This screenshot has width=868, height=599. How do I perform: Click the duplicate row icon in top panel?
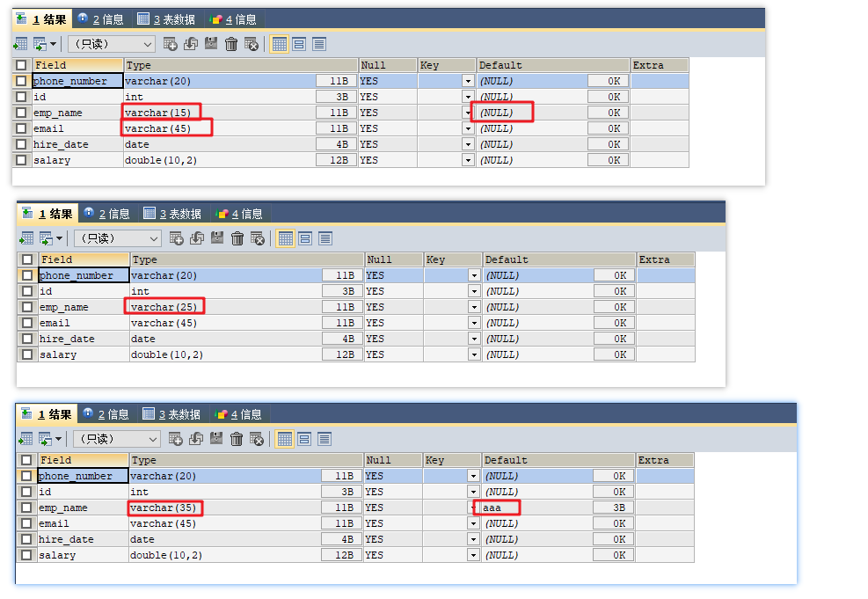coord(191,44)
